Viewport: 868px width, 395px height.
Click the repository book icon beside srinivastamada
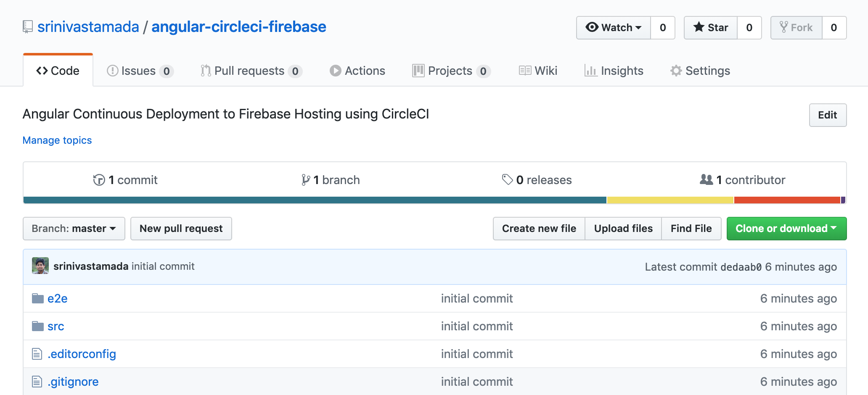click(x=27, y=27)
